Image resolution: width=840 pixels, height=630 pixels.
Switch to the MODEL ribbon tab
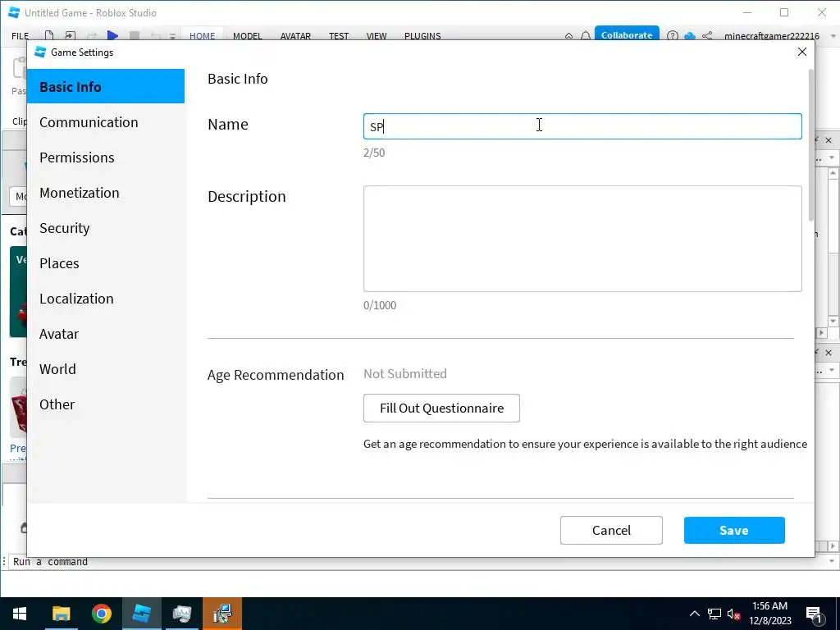pyautogui.click(x=248, y=36)
